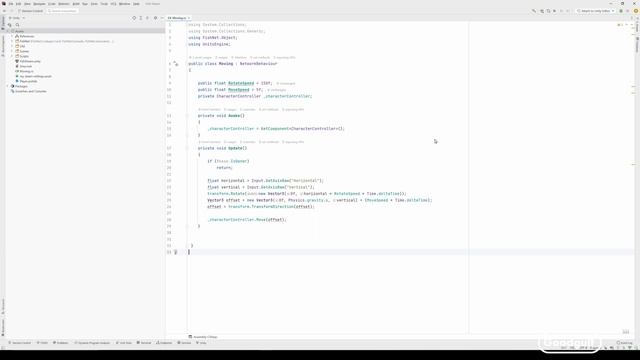Image resolution: width=640 pixels, height=360 pixels.
Task: Click the RotateSpeed field name in code
Action: point(241,83)
